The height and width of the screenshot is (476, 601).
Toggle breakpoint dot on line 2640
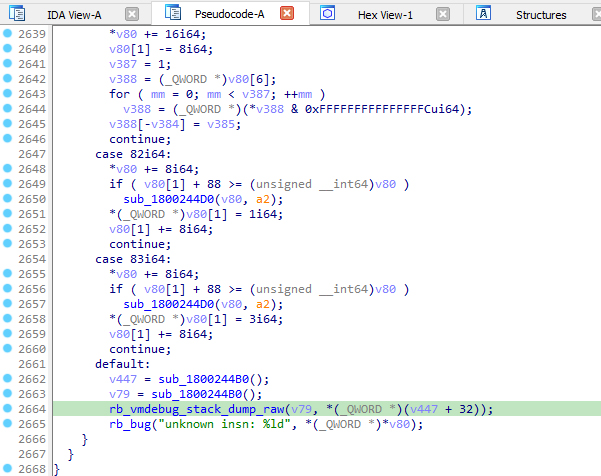[7, 48]
